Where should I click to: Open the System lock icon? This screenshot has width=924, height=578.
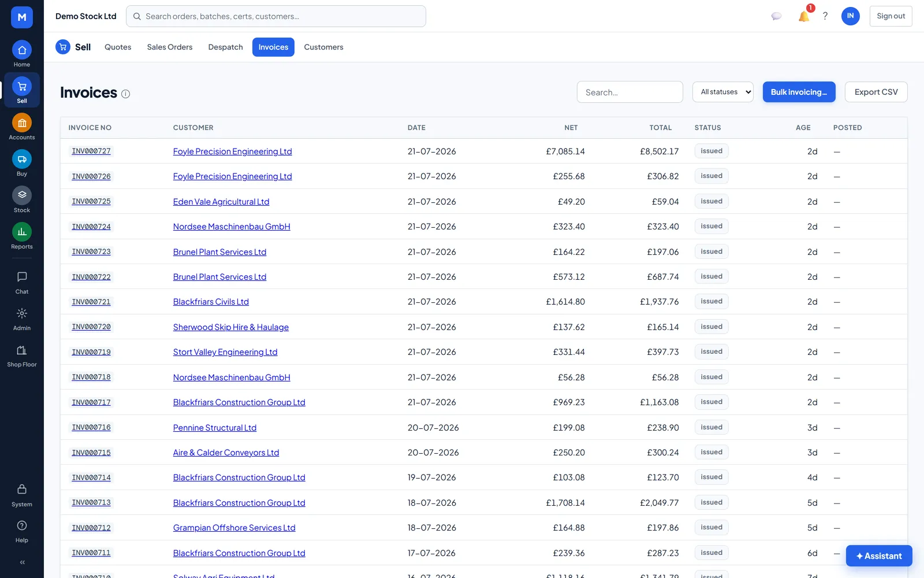(22, 490)
